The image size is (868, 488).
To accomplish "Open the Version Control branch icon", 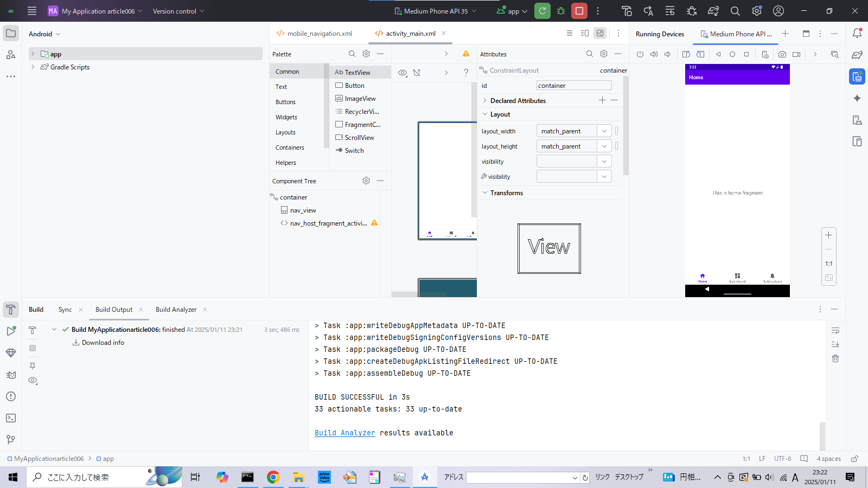I will (x=11, y=440).
